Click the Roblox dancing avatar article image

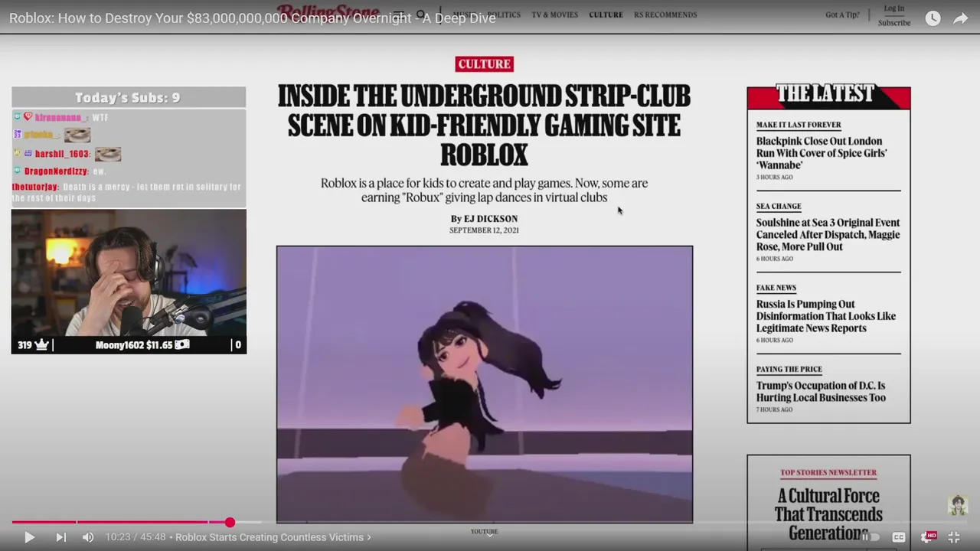(x=485, y=384)
